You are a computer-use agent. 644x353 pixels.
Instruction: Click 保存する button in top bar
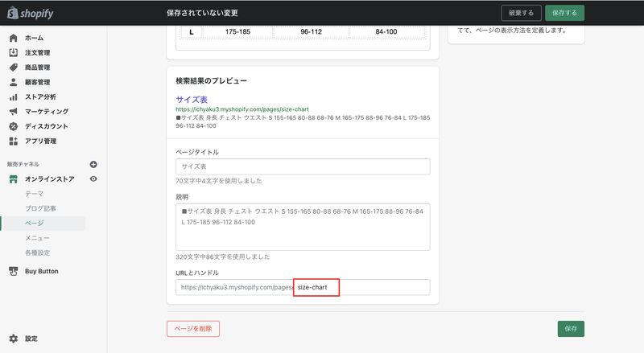(x=565, y=13)
